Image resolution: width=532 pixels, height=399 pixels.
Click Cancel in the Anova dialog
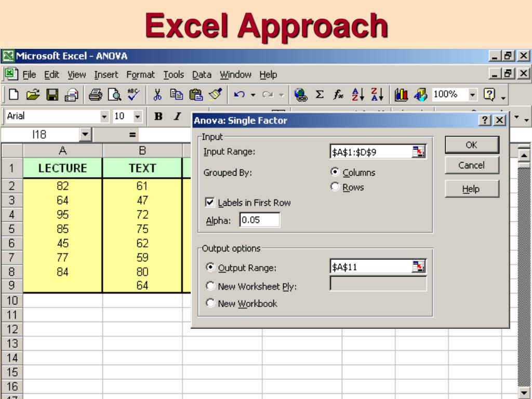pos(472,165)
